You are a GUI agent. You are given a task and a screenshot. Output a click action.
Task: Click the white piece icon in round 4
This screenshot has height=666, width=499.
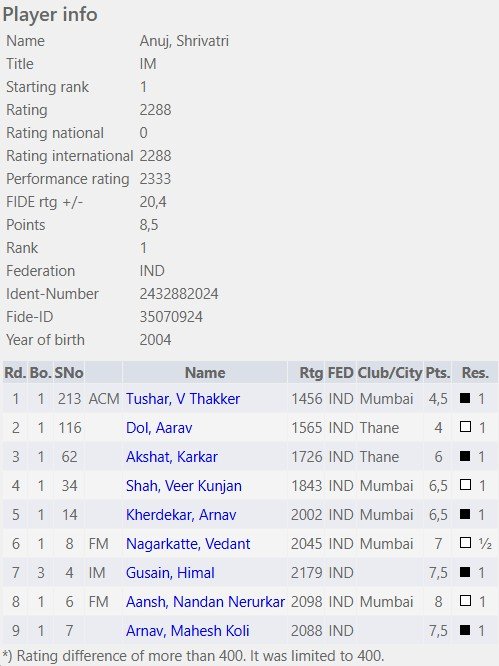pyautogui.click(x=465, y=485)
